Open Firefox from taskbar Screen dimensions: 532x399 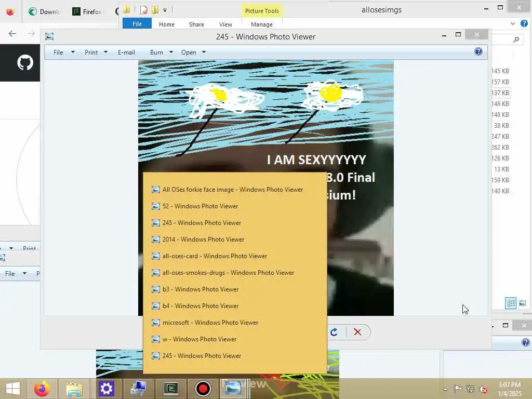(x=42, y=389)
